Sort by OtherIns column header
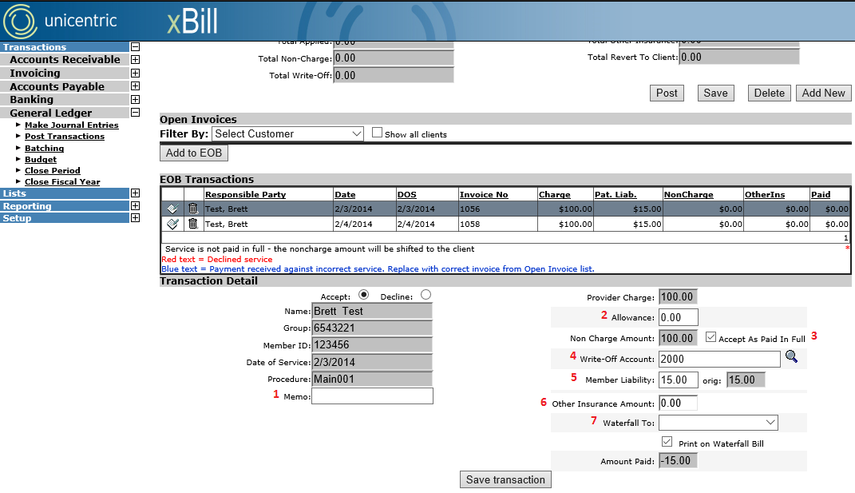Image resolution: width=855 pixels, height=493 pixels. 764,195
